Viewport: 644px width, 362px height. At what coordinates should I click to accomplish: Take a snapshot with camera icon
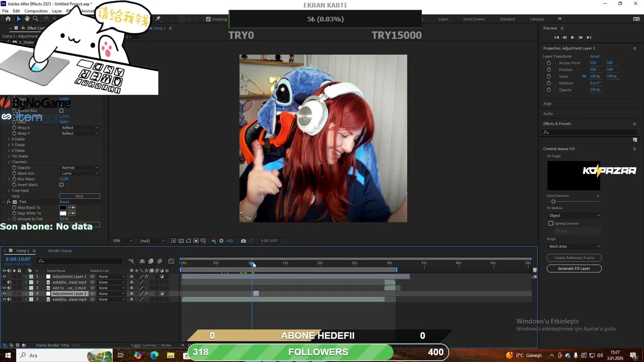244,241
